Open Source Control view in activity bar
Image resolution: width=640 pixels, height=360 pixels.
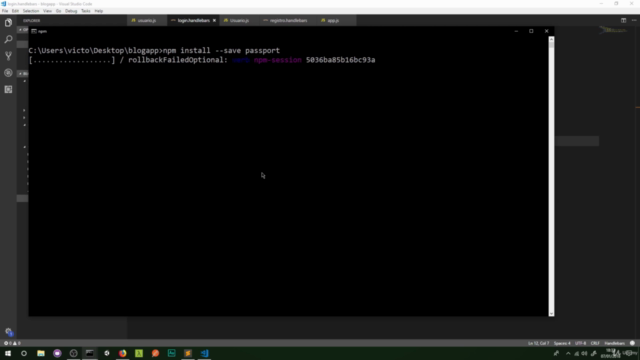pos(8,56)
